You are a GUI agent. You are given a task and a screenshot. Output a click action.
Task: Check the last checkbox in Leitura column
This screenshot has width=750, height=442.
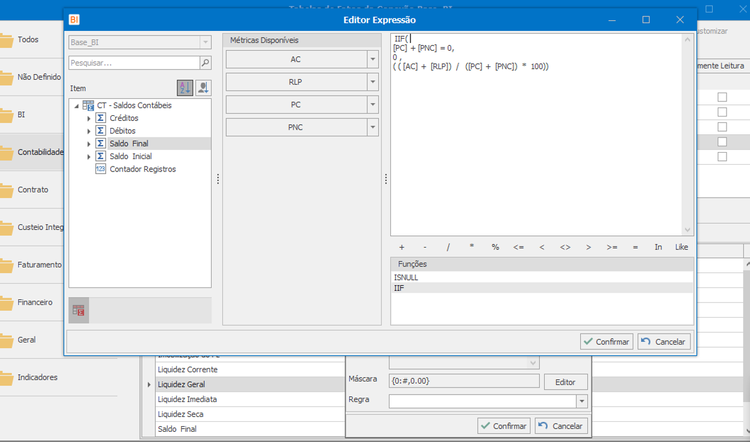coord(722,156)
